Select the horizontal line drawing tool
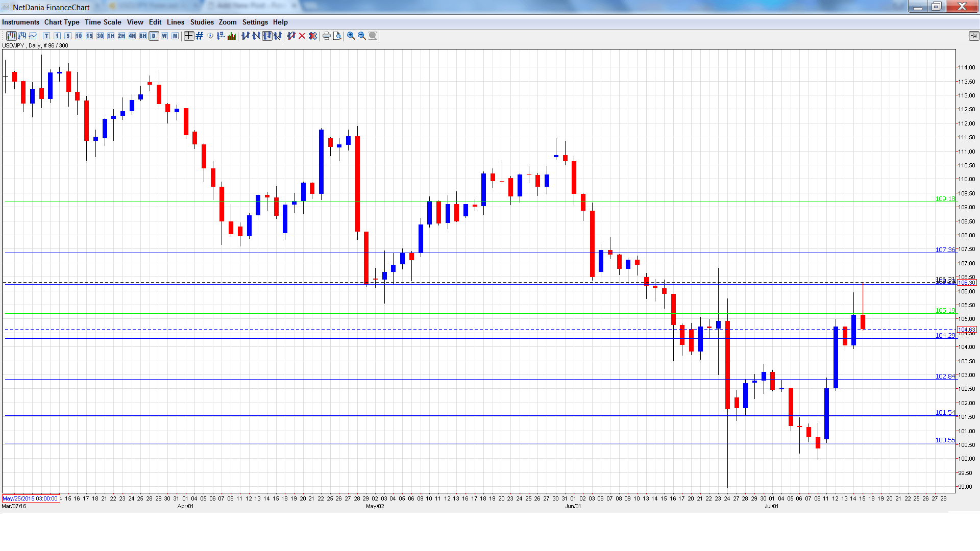This screenshot has width=980, height=551. click(x=267, y=36)
